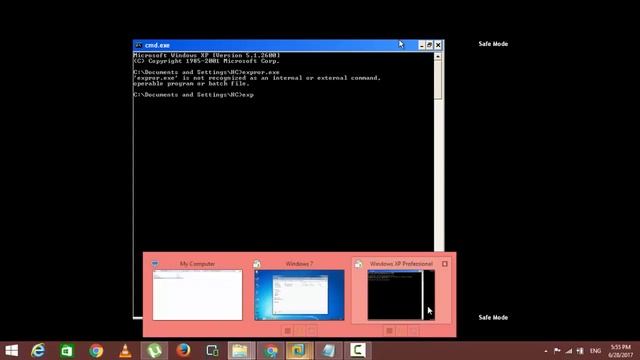Launch Internet Explorer from taskbar

(x=38, y=351)
